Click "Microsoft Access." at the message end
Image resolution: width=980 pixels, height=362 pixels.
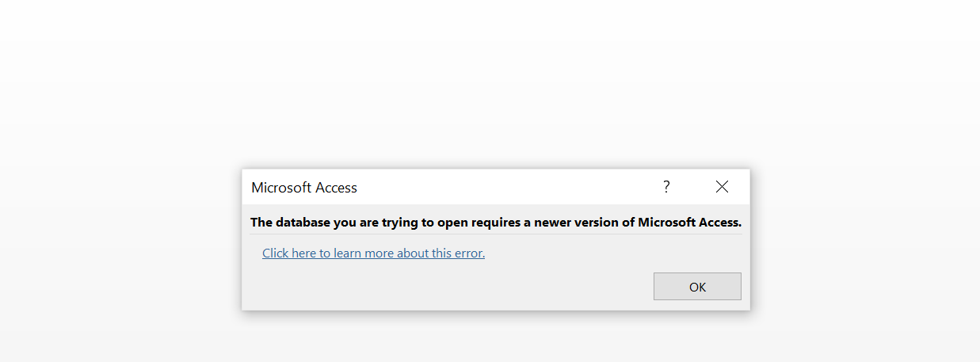[690, 223]
